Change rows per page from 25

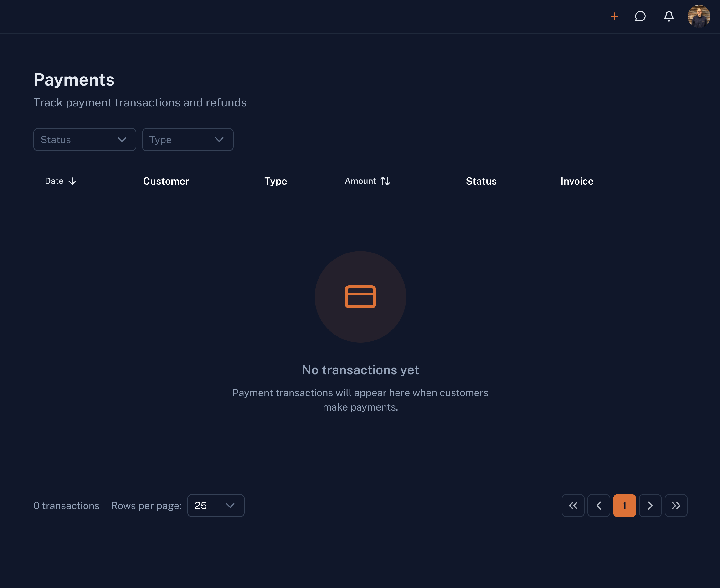click(x=215, y=506)
